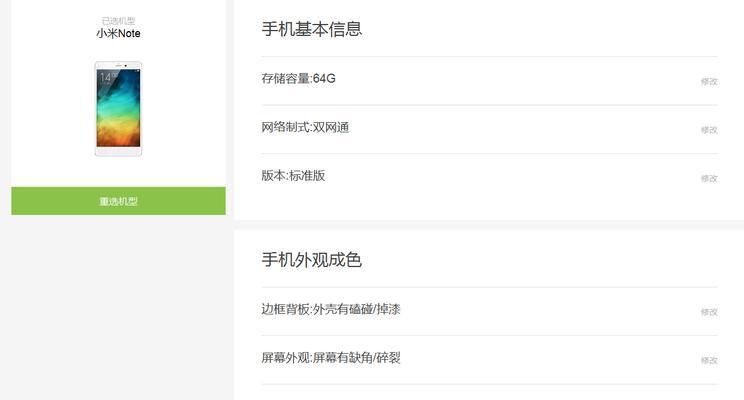Click 修改 beside 边框背板 row
This screenshot has height=400, width=744.
coord(709,312)
